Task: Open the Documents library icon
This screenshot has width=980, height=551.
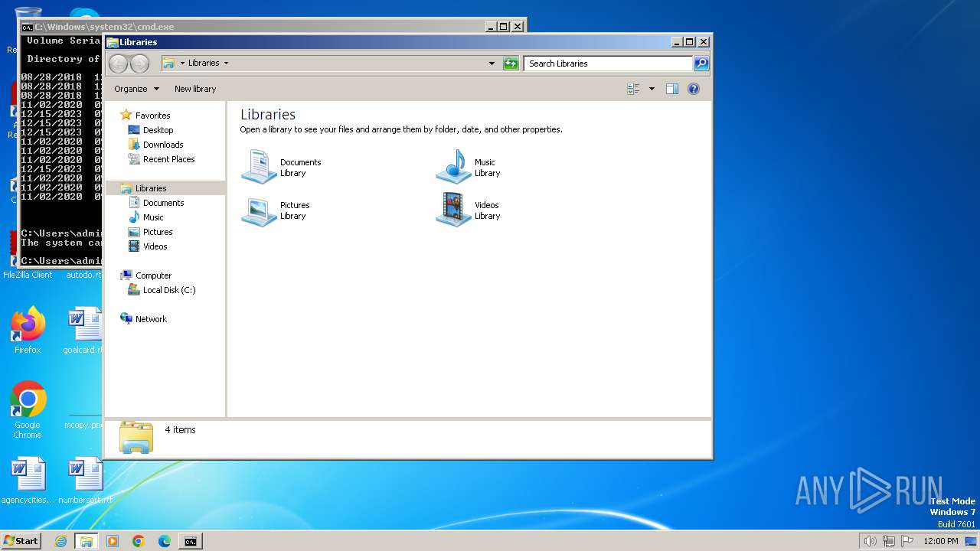Action: [x=259, y=167]
